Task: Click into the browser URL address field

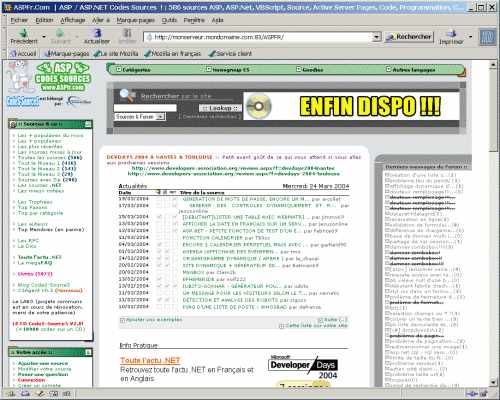Action: tap(258, 37)
